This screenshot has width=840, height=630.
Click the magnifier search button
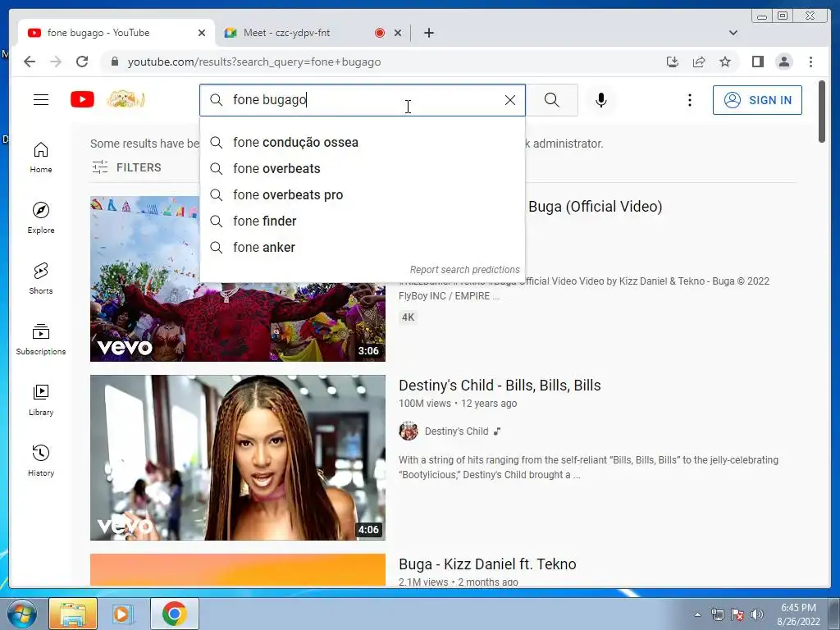(552, 100)
